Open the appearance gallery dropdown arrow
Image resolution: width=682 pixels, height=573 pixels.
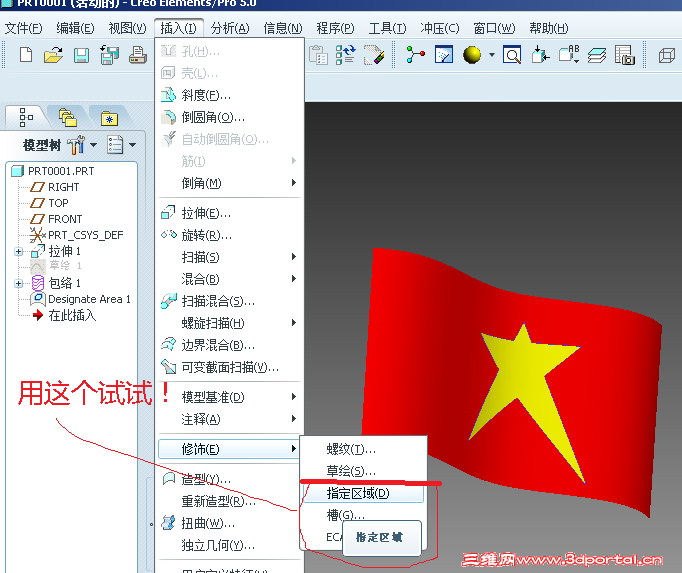(x=491, y=55)
